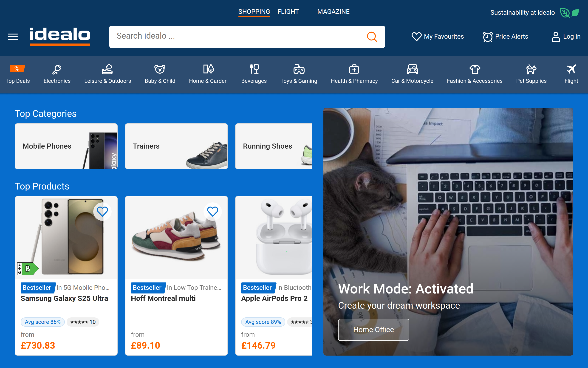Click Apple AirPods Pro 2 title
Image resolution: width=588 pixels, height=368 pixels.
pyautogui.click(x=274, y=298)
